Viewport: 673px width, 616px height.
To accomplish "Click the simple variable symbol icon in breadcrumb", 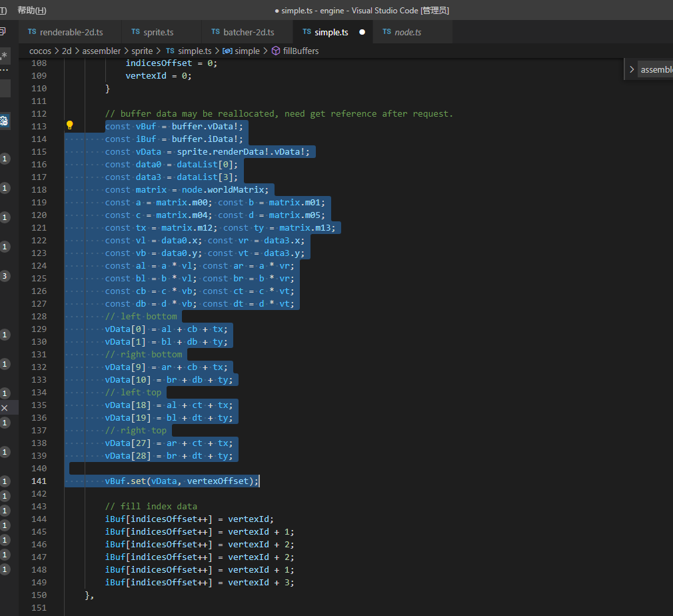I will tap(227, 51).
